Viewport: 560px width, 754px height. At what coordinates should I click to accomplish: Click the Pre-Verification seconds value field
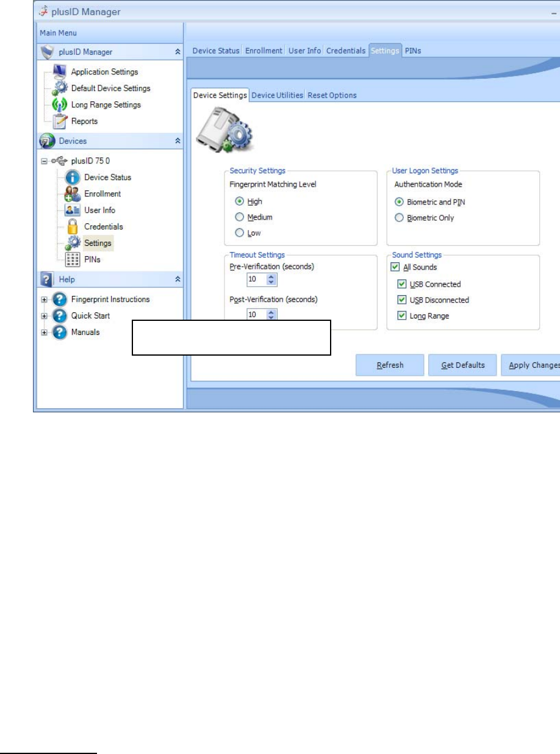point(257,279)
